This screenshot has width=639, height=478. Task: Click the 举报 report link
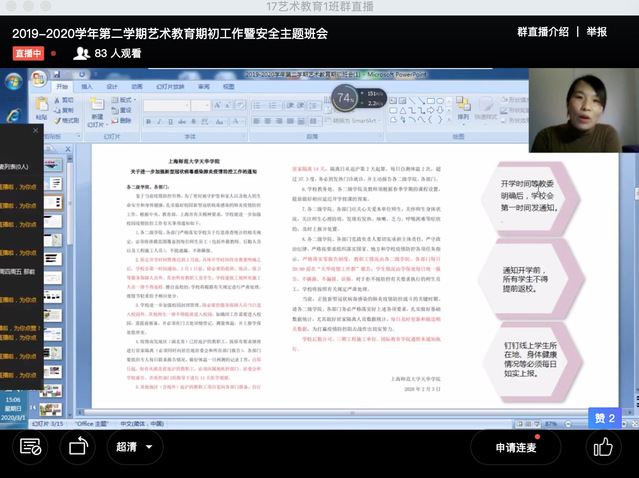(596, 31)
